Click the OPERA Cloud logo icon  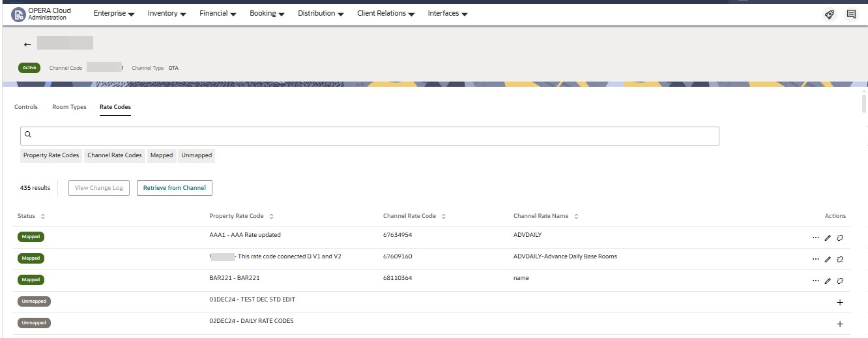pyautogui.click(x=18, y=14)
